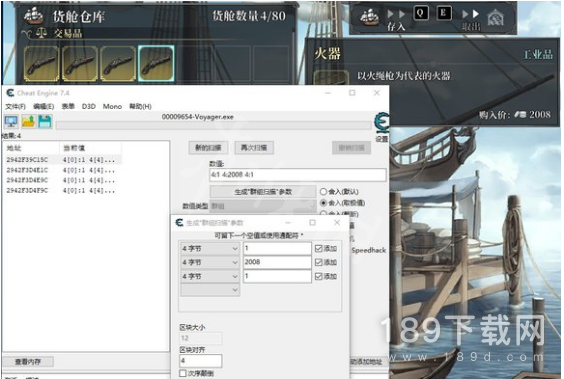Expand the value type group dropdown
This screenshot has width=564, height=379.
tap(263, 206)
